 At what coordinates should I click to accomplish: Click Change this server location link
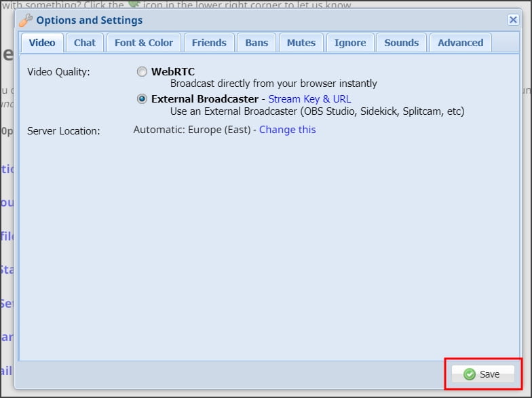click(x=288, y=130)
